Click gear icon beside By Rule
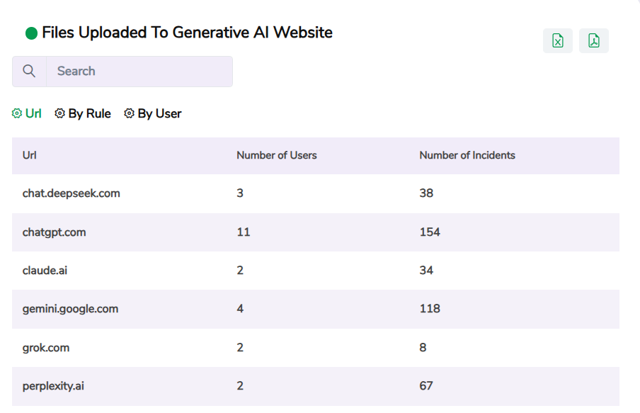Viewport: 640px width, 413px height. (x=60, y=114)
